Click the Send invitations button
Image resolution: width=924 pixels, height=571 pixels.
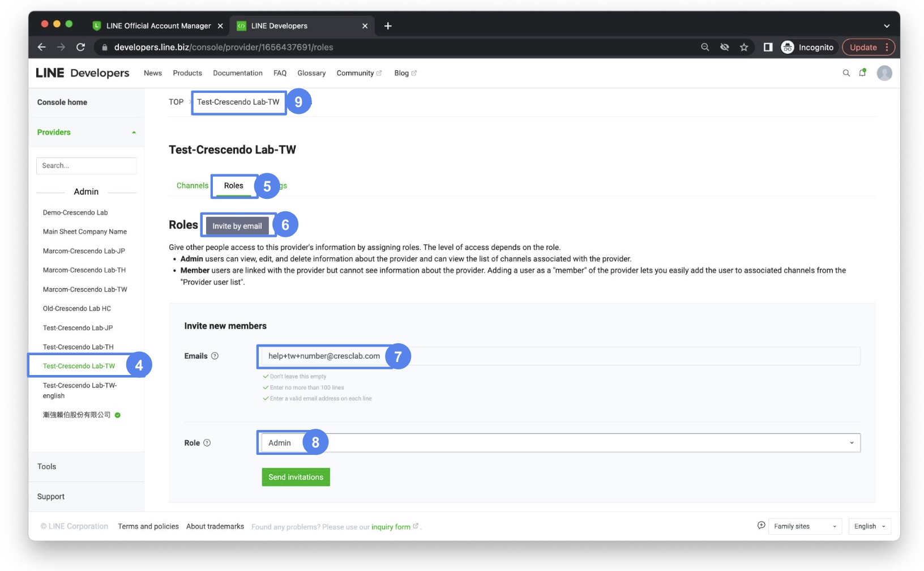[296, 477]
